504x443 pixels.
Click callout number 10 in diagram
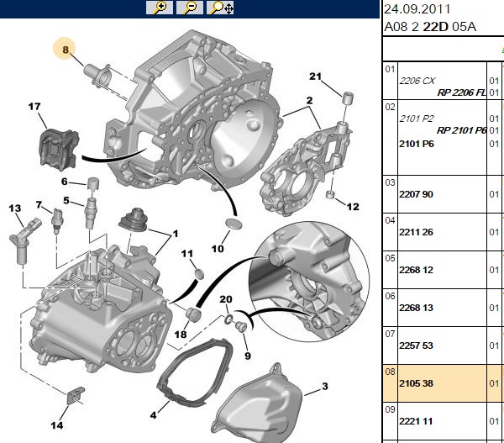click(218, 248)
